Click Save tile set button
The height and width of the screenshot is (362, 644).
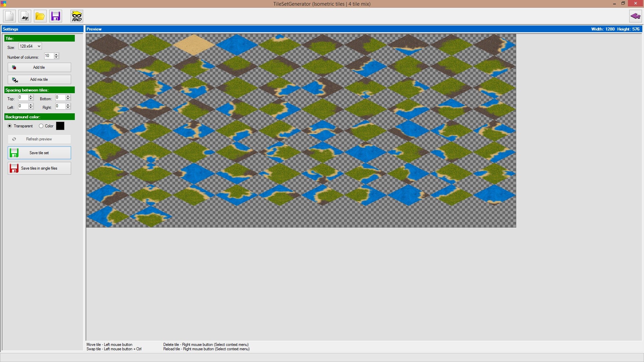pos(39,153)
